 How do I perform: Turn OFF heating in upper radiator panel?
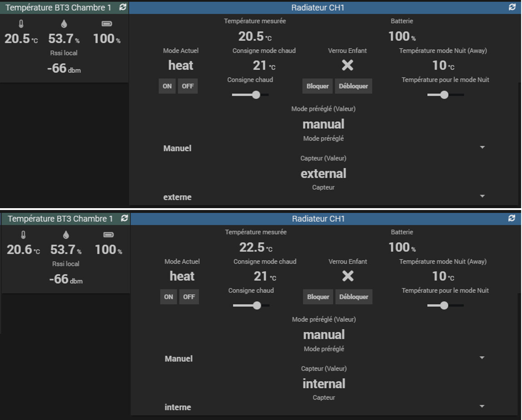[x=188, y=86]
